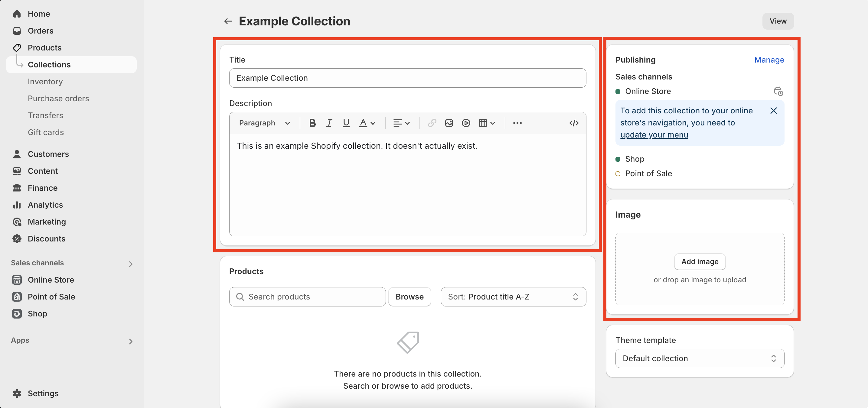Open the text alignment dropdown
868x408 pixels.
pos(401,123)
